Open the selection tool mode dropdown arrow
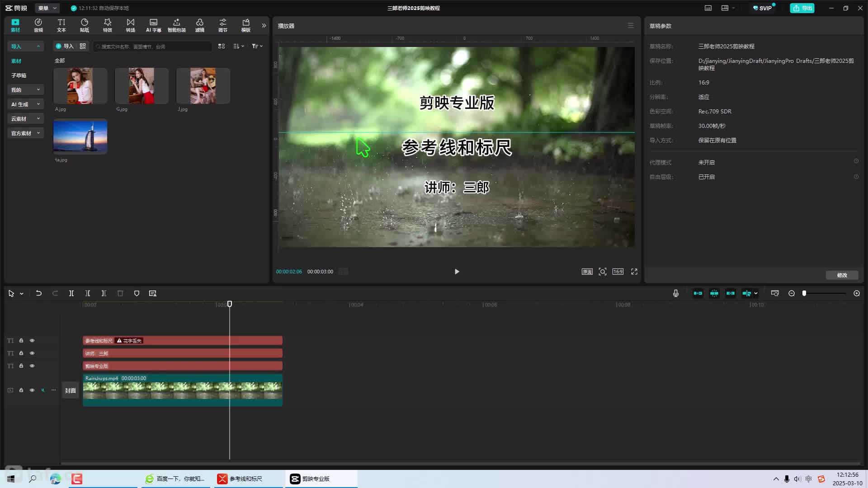This screenshot has width=868, height=488. tap(22, 294)
